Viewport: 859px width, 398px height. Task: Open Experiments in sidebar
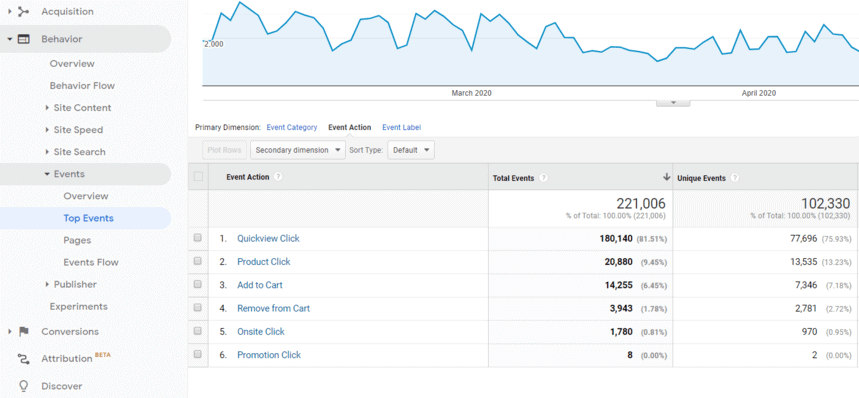point(79,306)
